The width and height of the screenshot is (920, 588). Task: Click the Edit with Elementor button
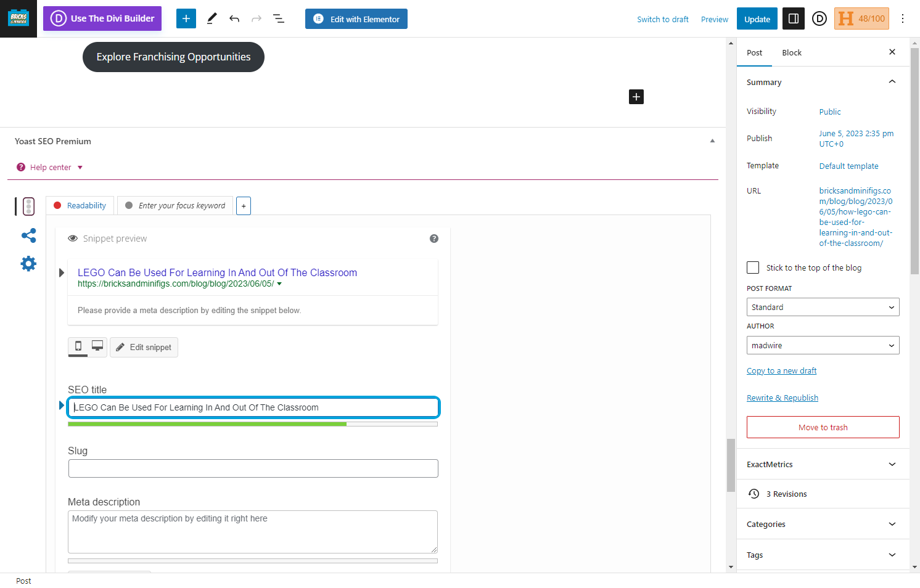click(356, 18)
